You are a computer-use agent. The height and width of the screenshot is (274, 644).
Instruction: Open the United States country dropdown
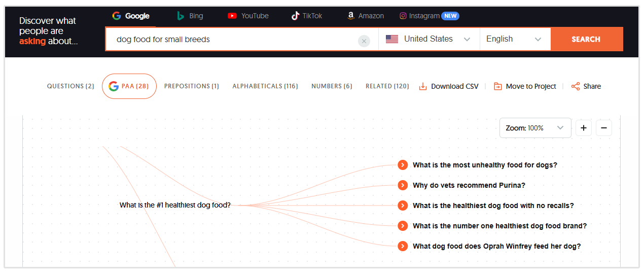click(428, 39)
